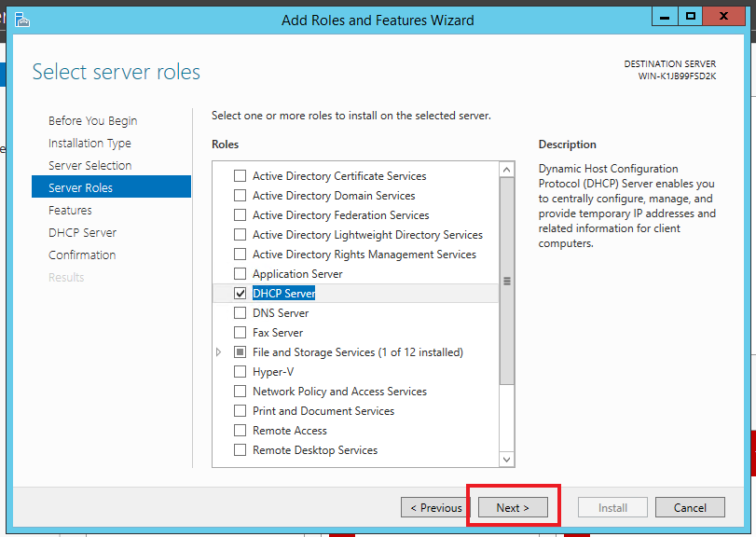This screenshot has height=537, width=756.
Task: Enable the DNS Server role checkbox
Action: tap(241, 313)
